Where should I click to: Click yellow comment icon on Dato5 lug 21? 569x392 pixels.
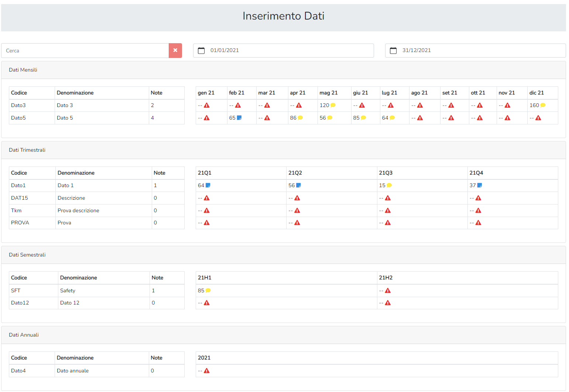392,118
